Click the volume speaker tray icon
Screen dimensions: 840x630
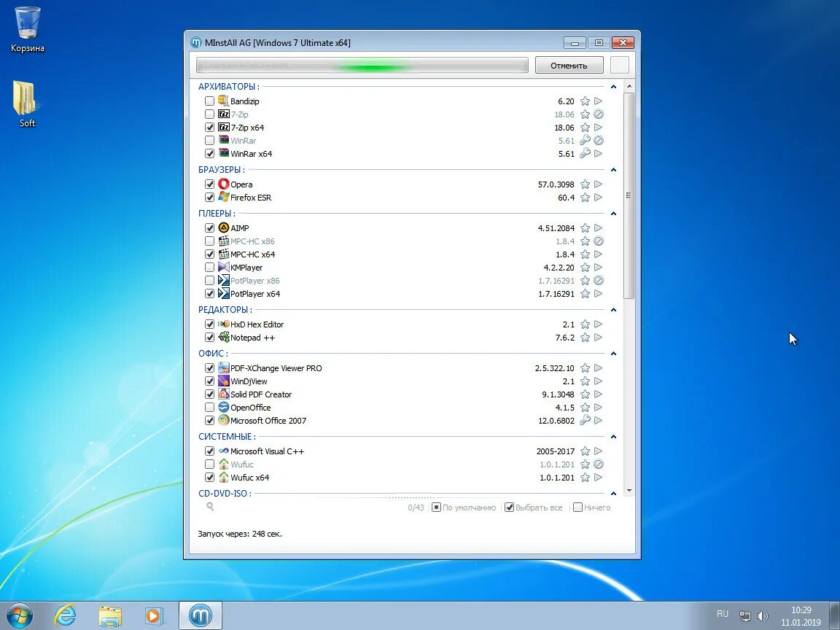(x=762, y=616)
